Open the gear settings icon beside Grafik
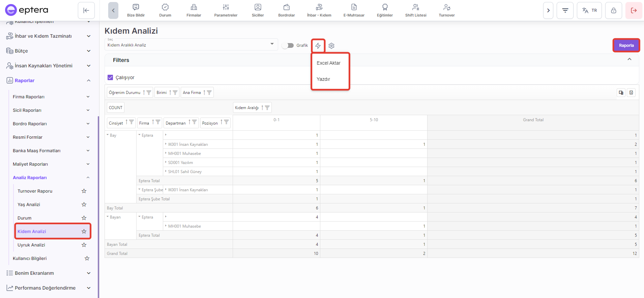Viewport: 644px width, 298px height. 331,46
